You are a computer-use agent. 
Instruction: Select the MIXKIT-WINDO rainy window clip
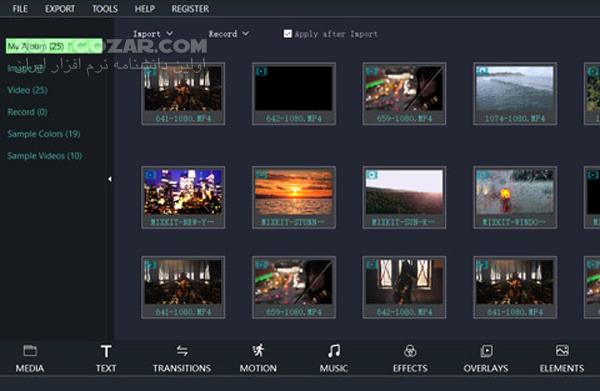(x=515, y=197)
